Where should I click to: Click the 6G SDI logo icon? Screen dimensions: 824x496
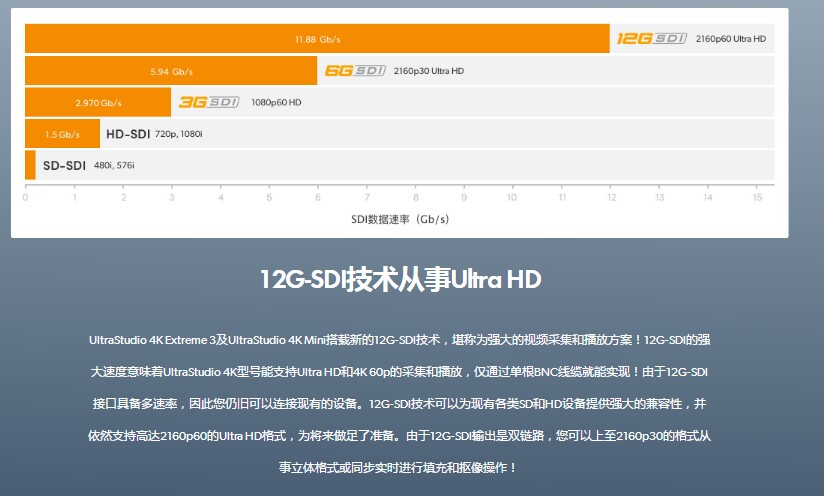pos(355,70)
